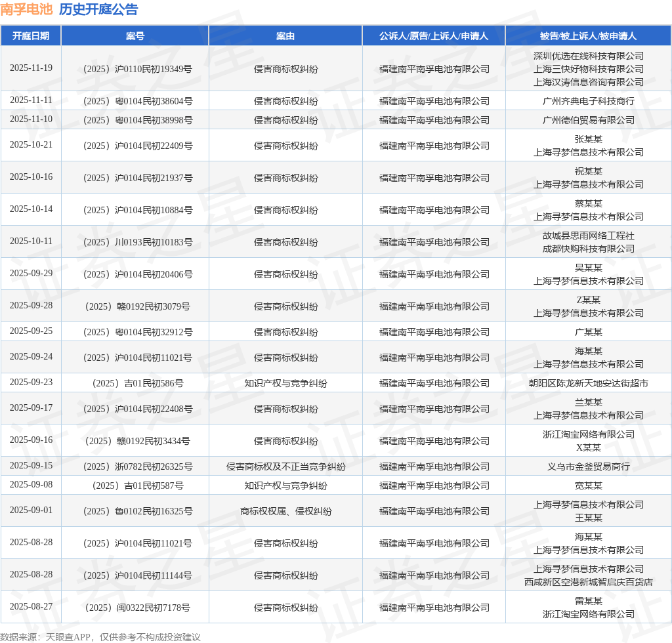Click defendant 成都快购科技有限公司

589,249
